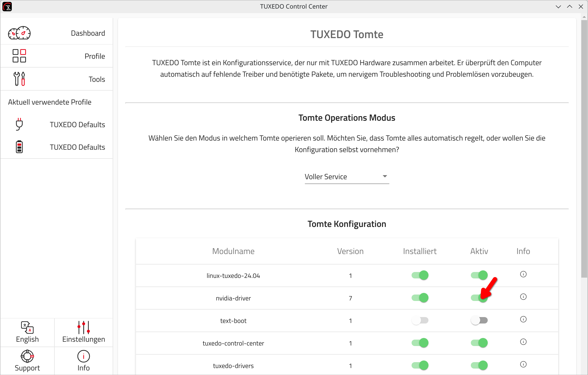The image size is (588, 375).
Task: Click the battery profile icon
Action: tap(19, 147)
